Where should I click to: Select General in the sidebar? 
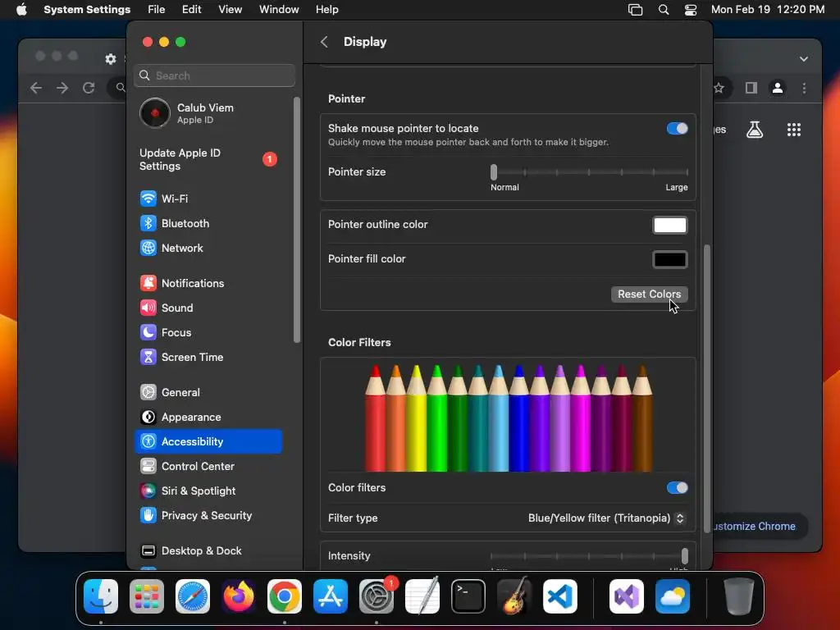point(208,393)
